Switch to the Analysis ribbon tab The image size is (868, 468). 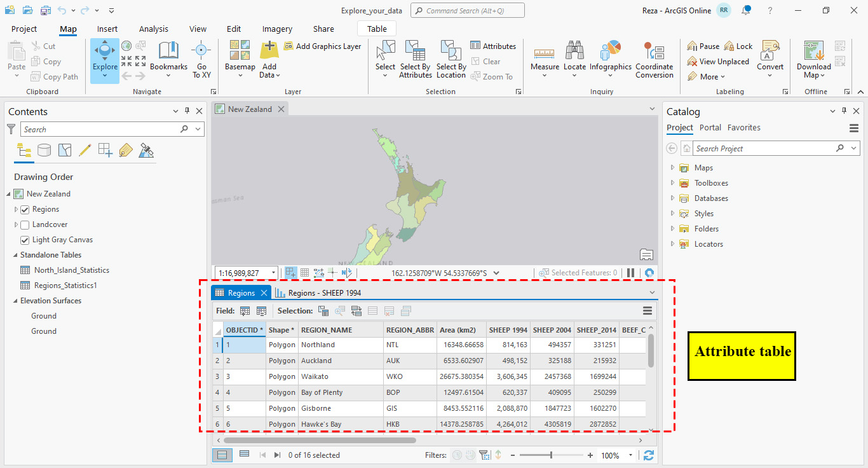click(x=153, y=29)
